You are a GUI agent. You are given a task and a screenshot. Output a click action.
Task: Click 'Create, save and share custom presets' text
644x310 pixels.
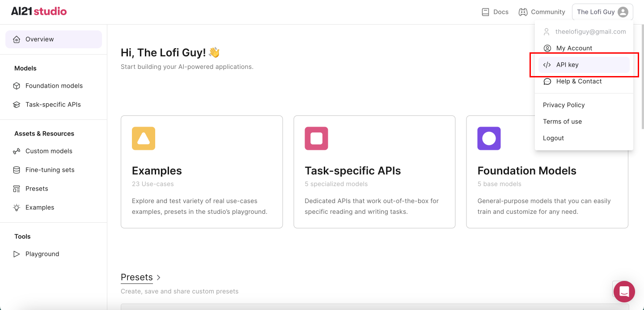(x=180, y=291)
